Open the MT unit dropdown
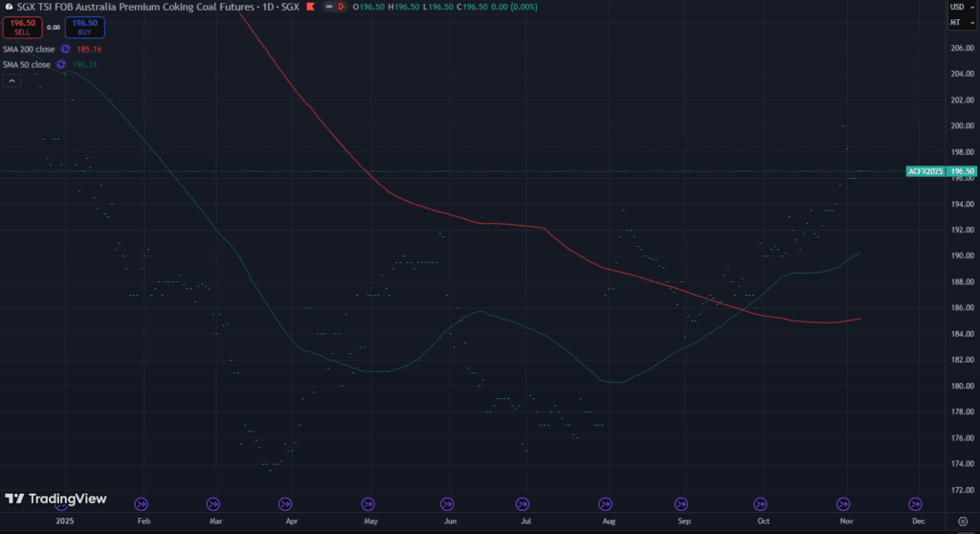 pyautogui.click(x=960, y=22)
